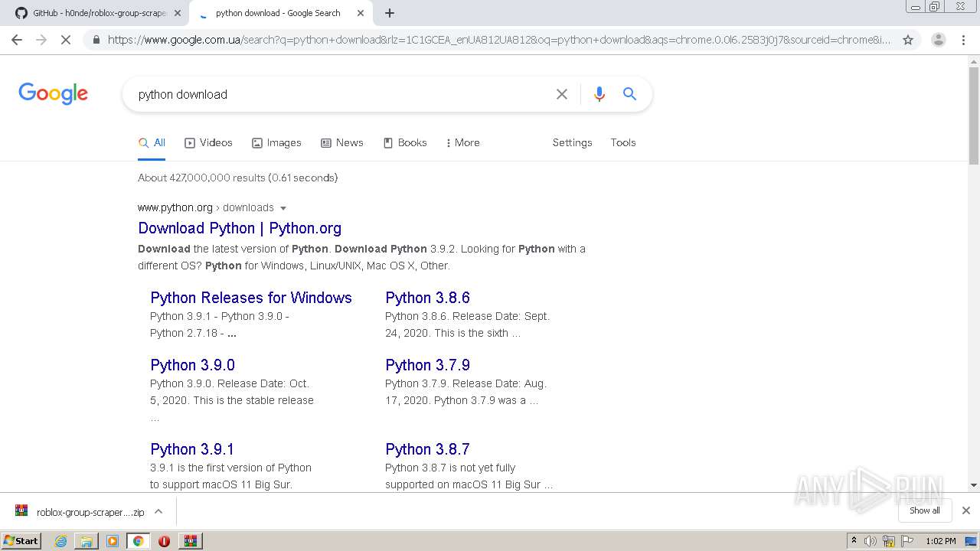Click the browser back arrow
Viewport: 980px width, 551px height.
(17, 40)
